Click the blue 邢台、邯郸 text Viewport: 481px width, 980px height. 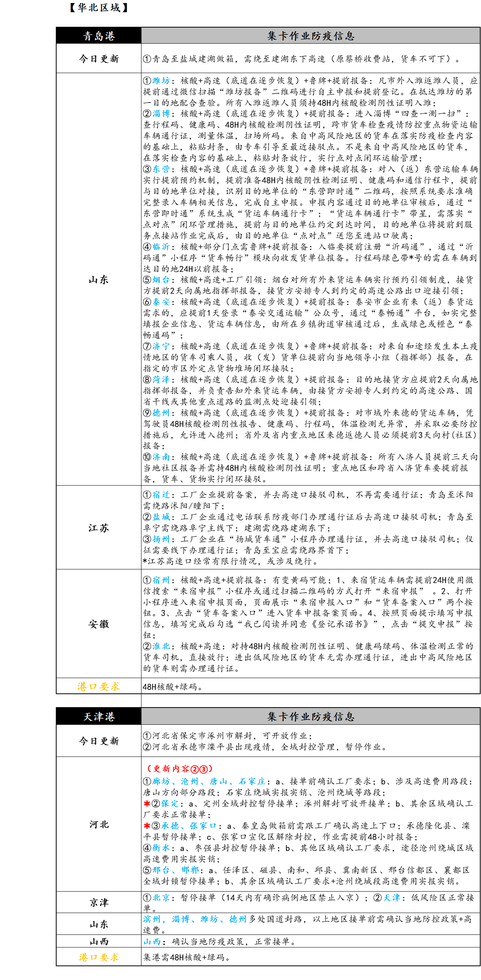(x=175, y=870)
